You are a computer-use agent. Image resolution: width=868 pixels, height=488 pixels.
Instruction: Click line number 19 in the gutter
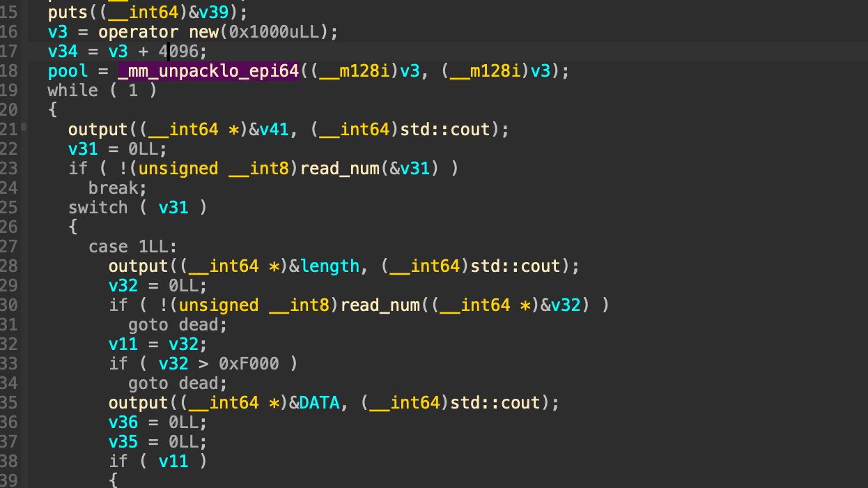point(9,91)
